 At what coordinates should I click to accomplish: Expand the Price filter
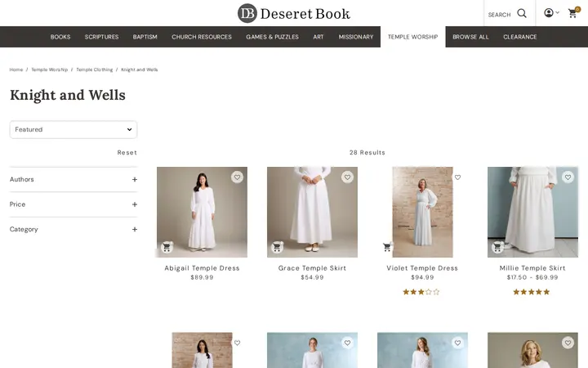tap(73, 204)
